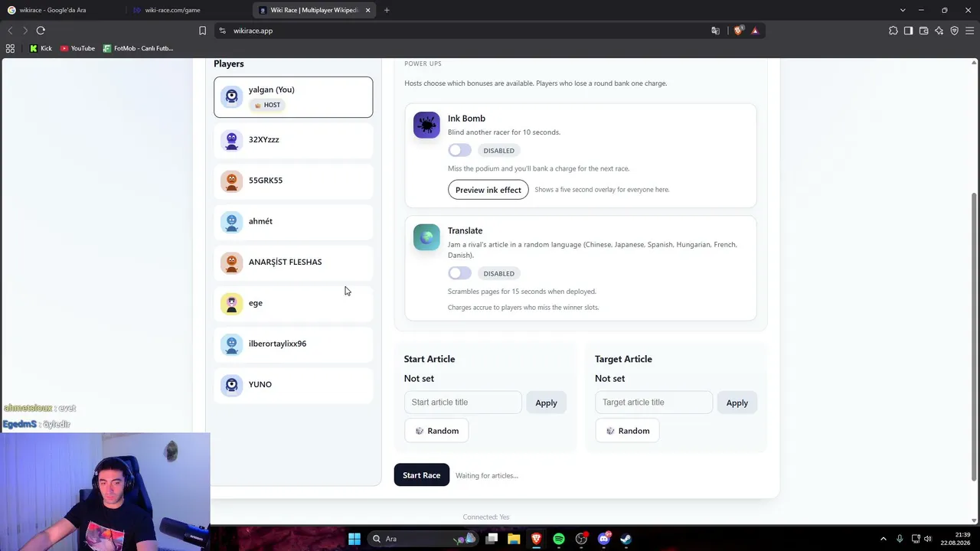This screenshot has height=551, width=980.
Task: Toggle the browser sidebar panel icon
Action: (908, 31)
